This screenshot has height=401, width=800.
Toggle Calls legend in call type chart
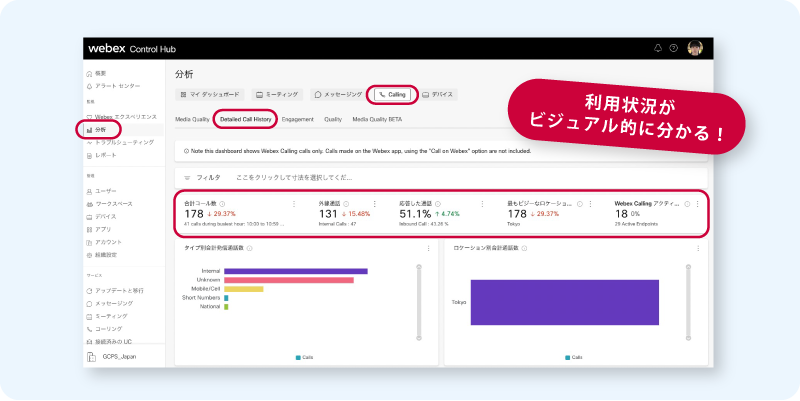pyautogui.click(x=305, y=358)
